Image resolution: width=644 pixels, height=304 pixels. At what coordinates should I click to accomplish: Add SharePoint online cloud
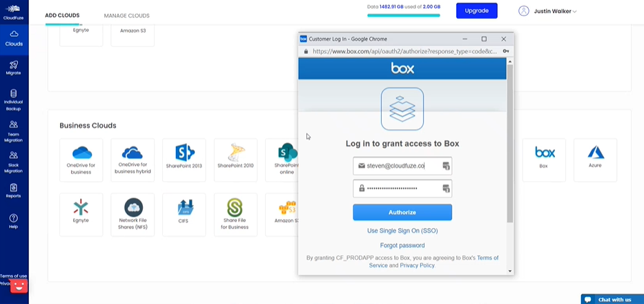click(282, 160)
